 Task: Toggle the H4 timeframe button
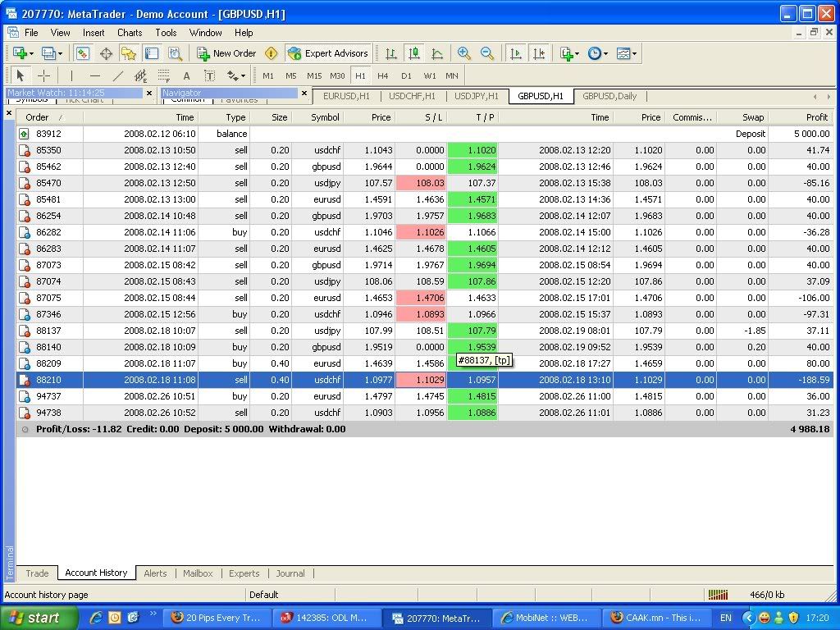[x=383, y=75]
